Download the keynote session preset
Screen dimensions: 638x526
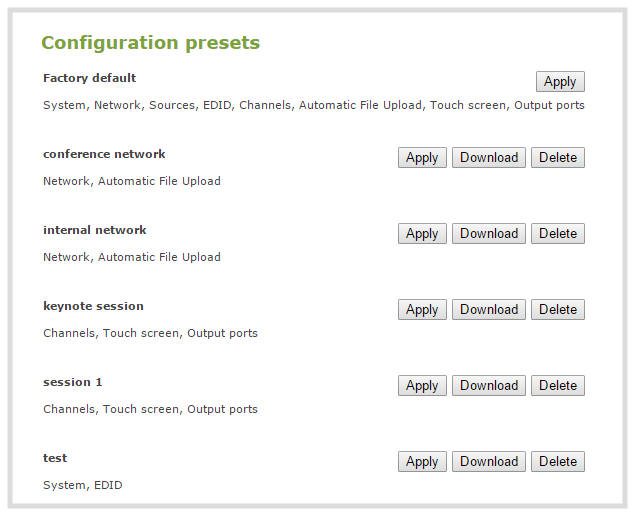[x=489, y=310]
